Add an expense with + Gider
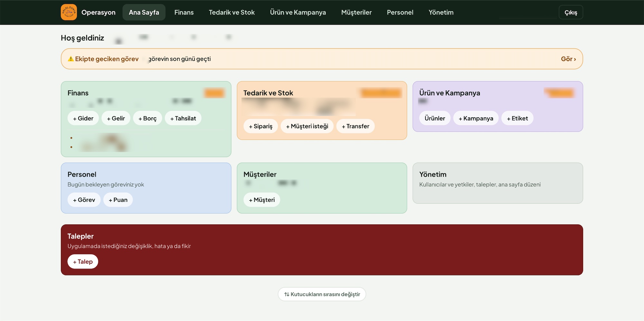 (83, 118)
